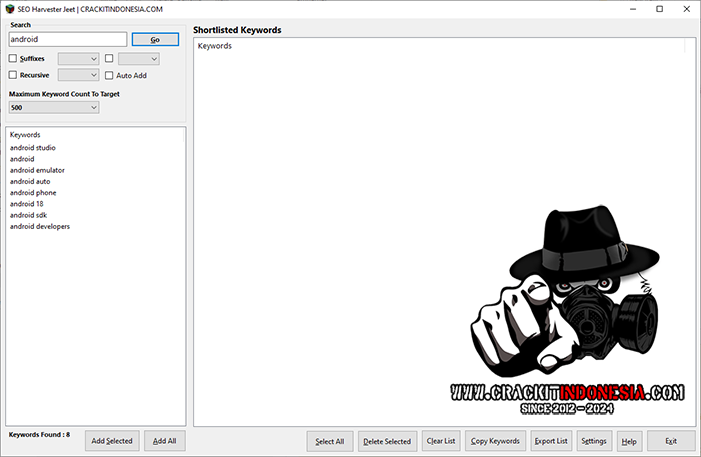Enable the Suffixes checkbox
The height and width of the screenshot is (457, 701).
pos(13,59)
